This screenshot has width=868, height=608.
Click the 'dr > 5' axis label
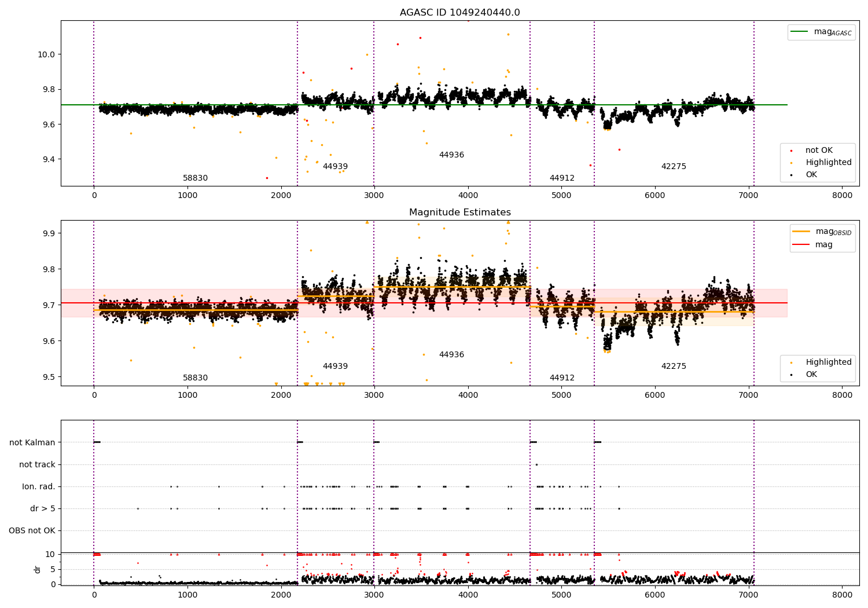click(x=43, y=508)
